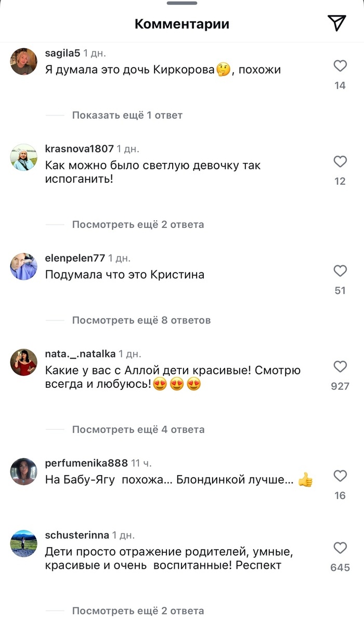Tap the share paper-plane icon

pos(336,23)
